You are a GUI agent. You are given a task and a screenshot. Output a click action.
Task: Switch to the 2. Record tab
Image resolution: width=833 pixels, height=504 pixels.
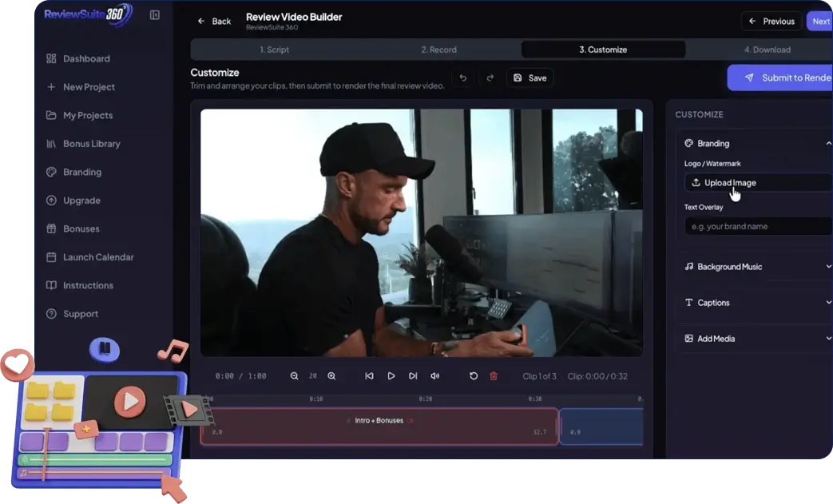438,50
